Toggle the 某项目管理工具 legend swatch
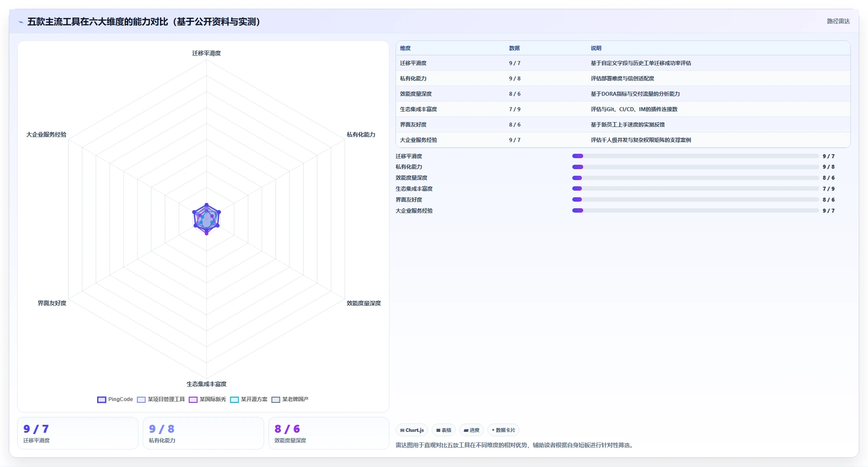The image size is (868, 467). coord(141,400)
